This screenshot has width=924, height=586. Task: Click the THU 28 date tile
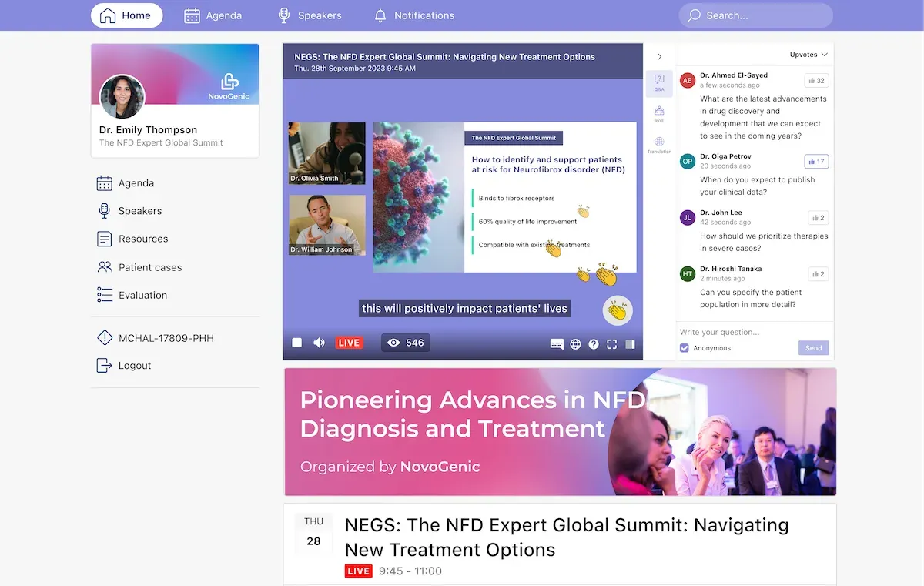[x=314, y=533]
